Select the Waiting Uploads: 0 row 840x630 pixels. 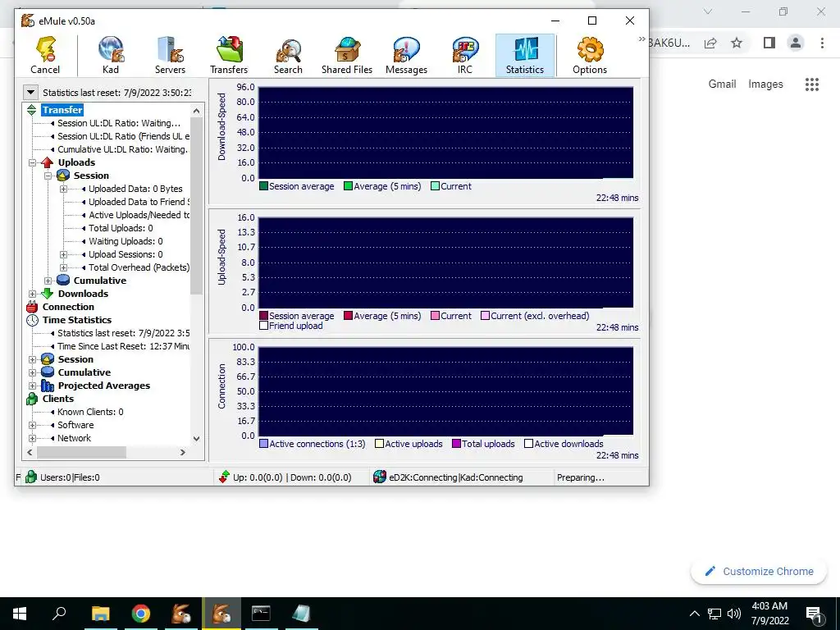(x=126, y=241)
